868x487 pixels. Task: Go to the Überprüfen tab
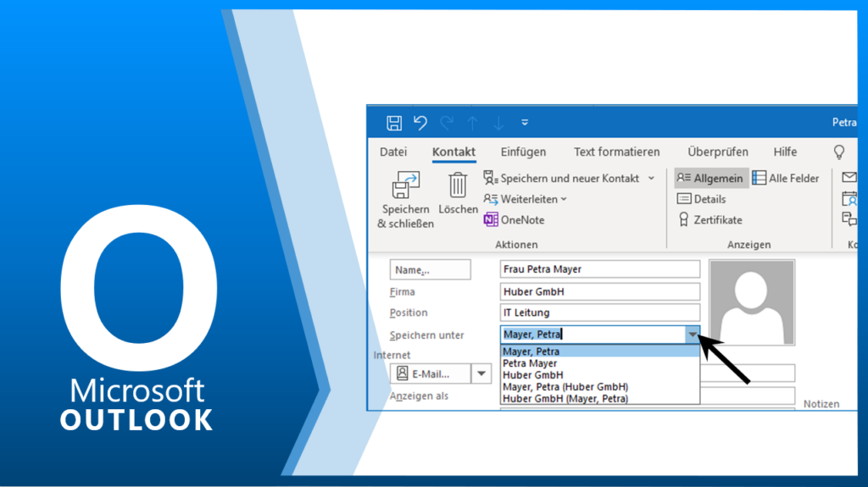[718, 152]
